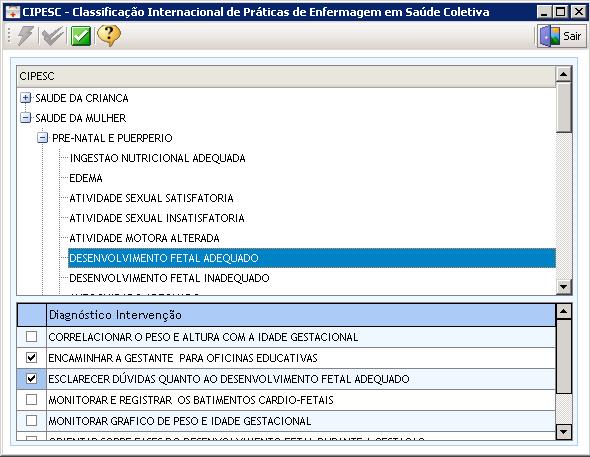Close the CIPESC window
The width and height of the screenshot is (590, 457).
[578, 12]
